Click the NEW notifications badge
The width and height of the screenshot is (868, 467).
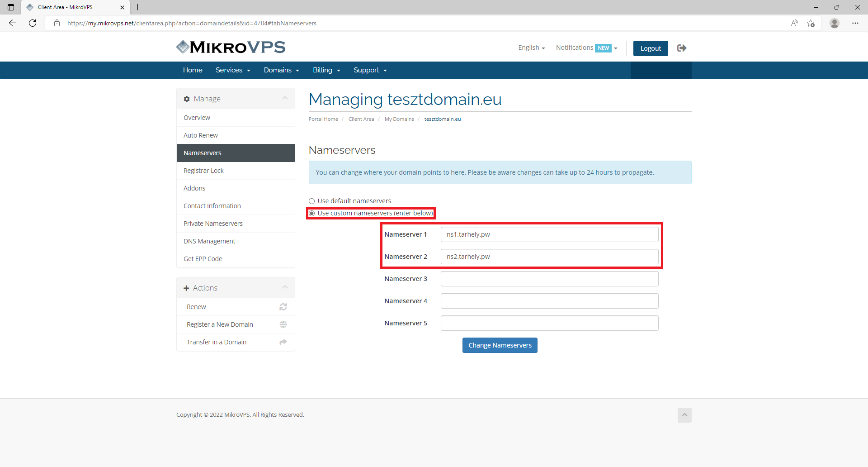click(603, 48)
